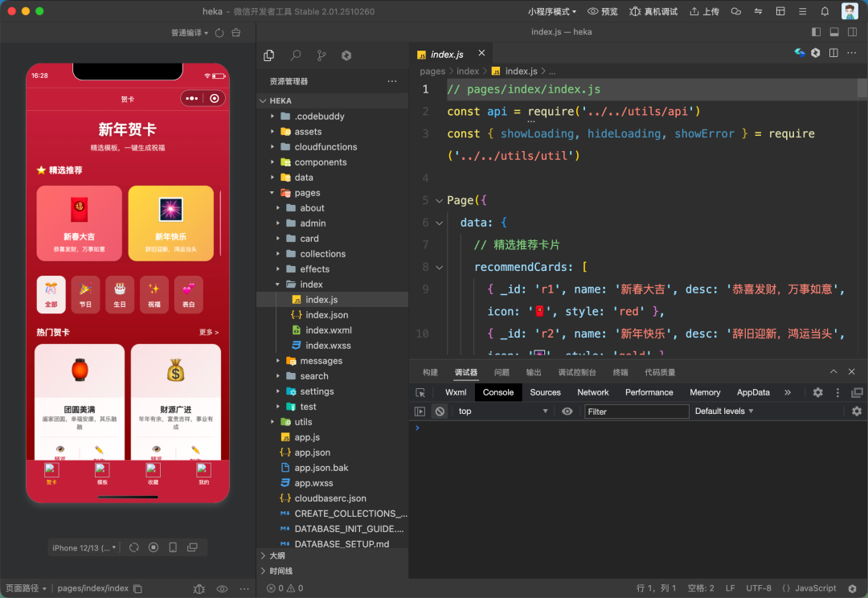Open the devtools settings gear icon
868x598 pixels.
tap(817, 392)
